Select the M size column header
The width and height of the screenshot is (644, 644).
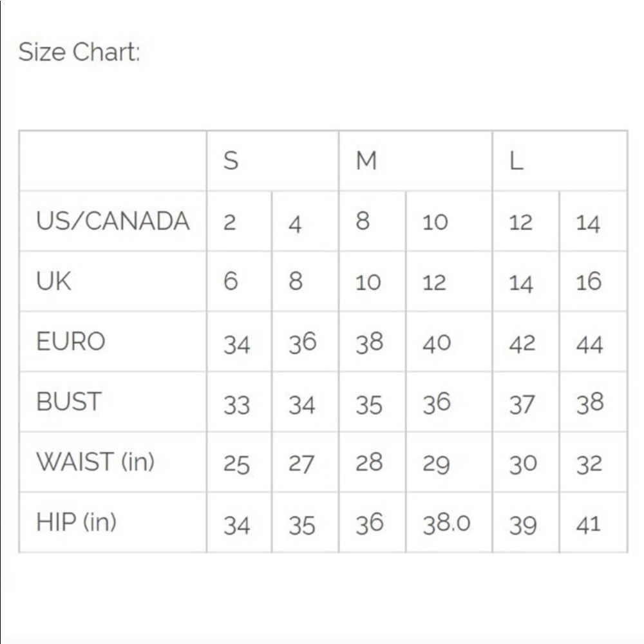[x=366, y=160]
